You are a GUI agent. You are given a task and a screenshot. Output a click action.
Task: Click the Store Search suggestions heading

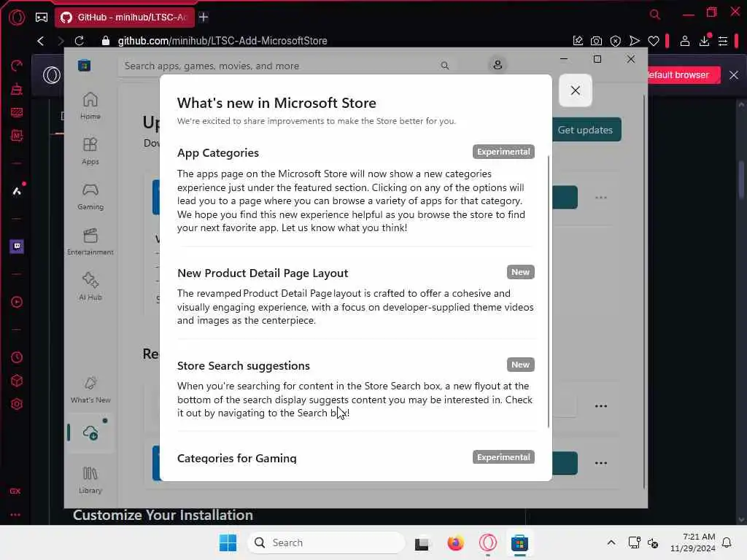244,366
